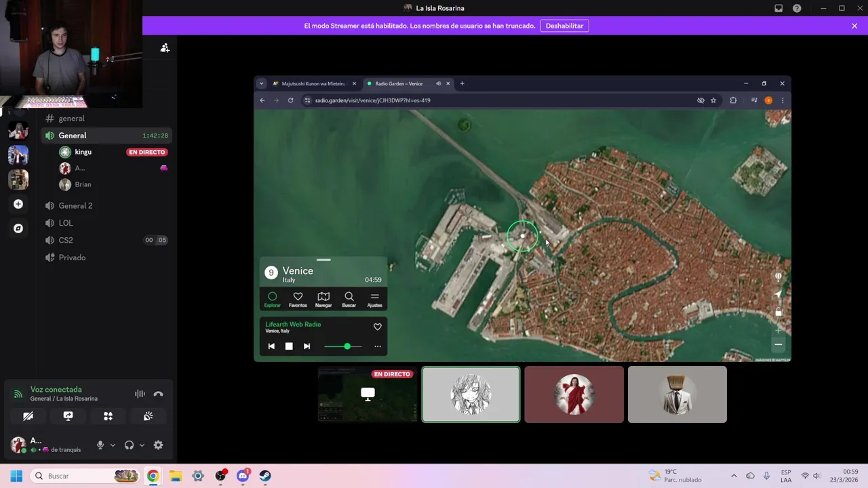Dismiss the streamer mode purple banner
This screenshot has height=488, width=868.
(854, 26)
